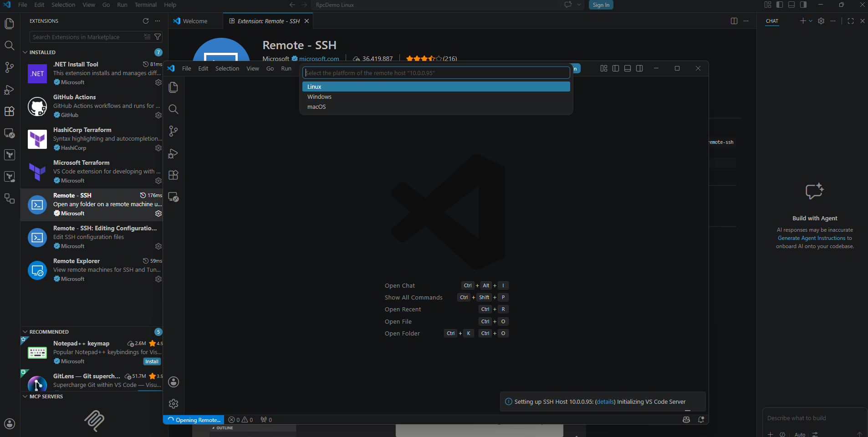The image size is (868, 437).
Task: Customize layout in front window title bar
Action: pyautogui.click(x=604, y=68)
